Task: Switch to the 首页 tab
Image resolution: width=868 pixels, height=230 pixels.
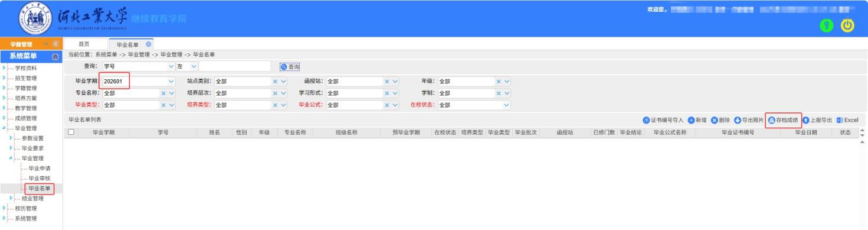Action: pyautogui.click(x=84, y=44)
